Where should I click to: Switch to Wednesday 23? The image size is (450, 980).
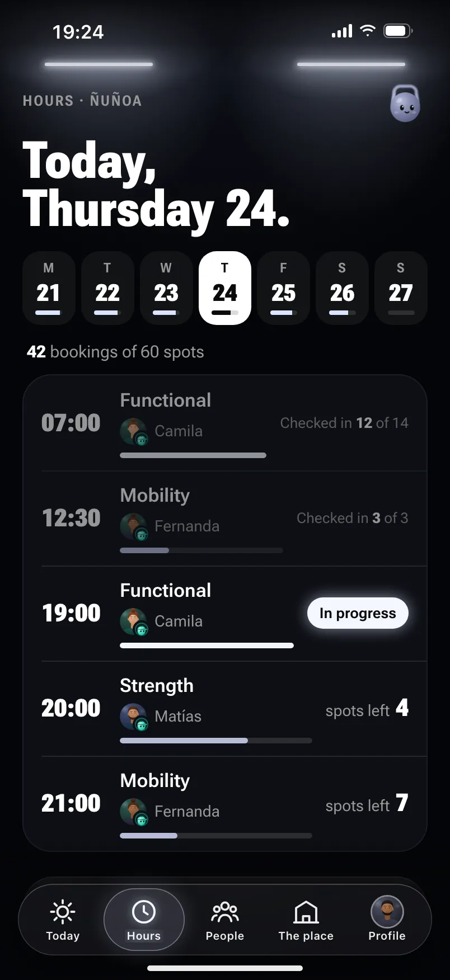[166, 288]
